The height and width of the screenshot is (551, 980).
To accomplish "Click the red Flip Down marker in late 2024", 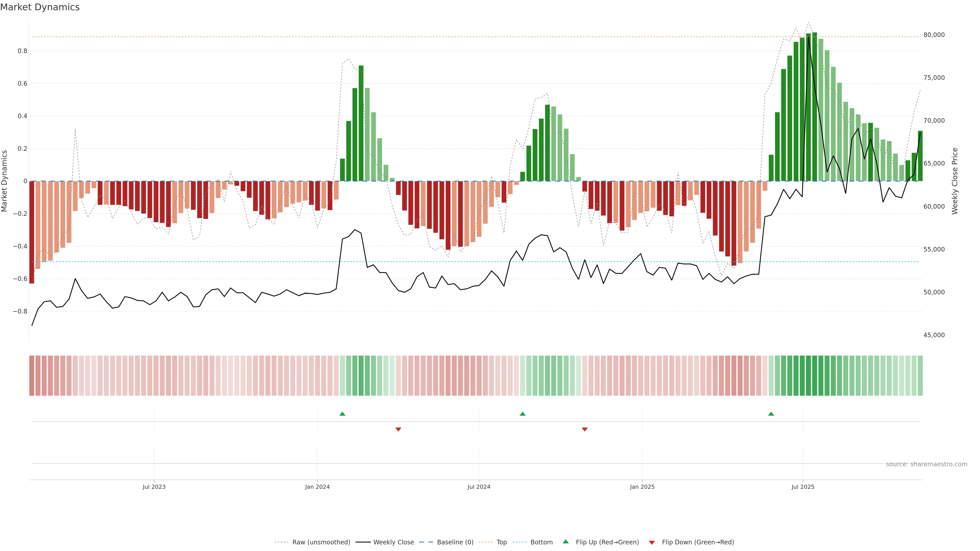I will (x=584, y=429).
